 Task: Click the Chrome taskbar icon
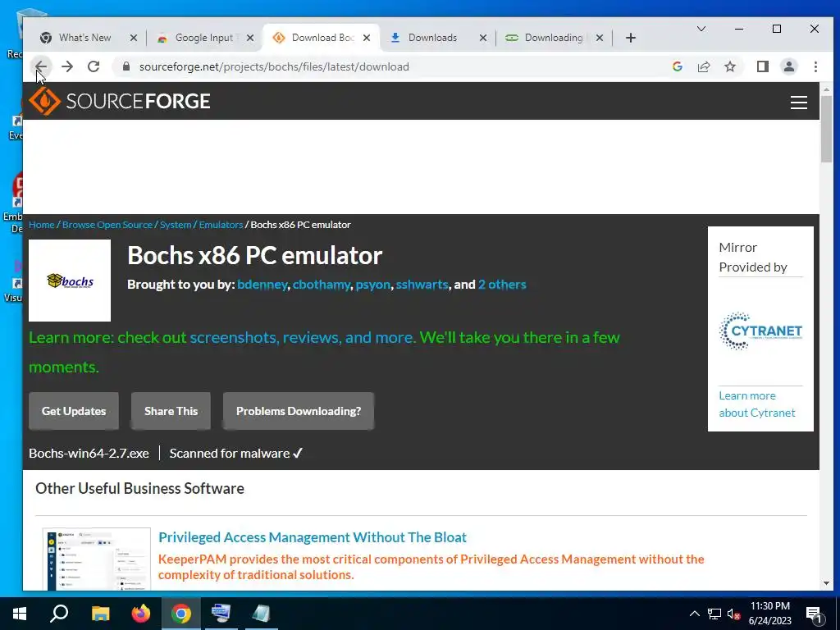(181, 614)
